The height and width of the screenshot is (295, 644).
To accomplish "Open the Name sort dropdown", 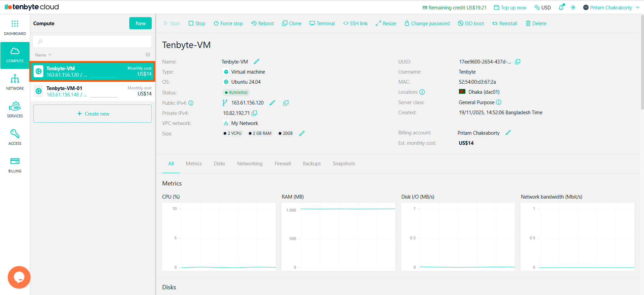I will (43, 55).
